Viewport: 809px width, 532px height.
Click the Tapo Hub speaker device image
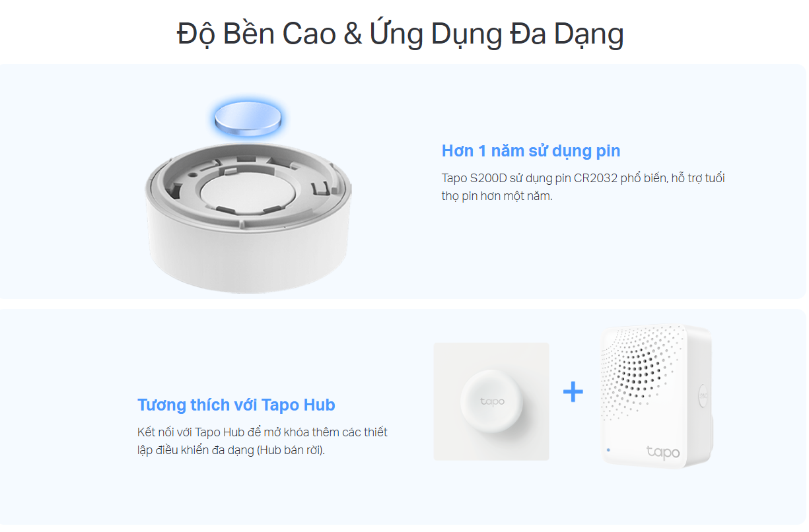click(656, 395)
